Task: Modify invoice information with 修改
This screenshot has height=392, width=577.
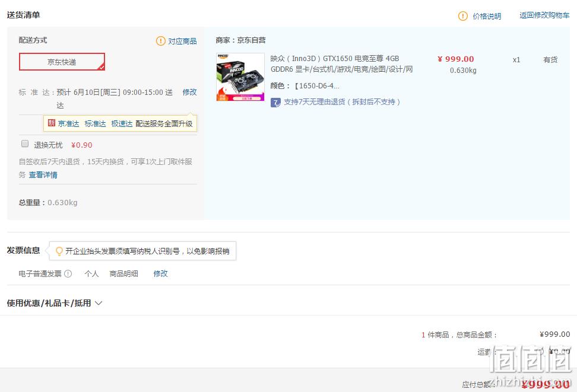Action: [160, 273]
